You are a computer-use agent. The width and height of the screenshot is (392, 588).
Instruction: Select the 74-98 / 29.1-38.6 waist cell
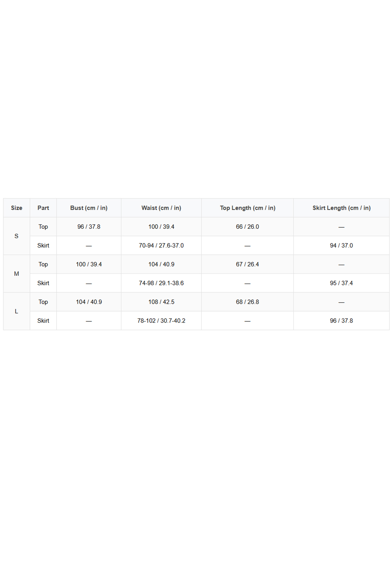point(161,283)
